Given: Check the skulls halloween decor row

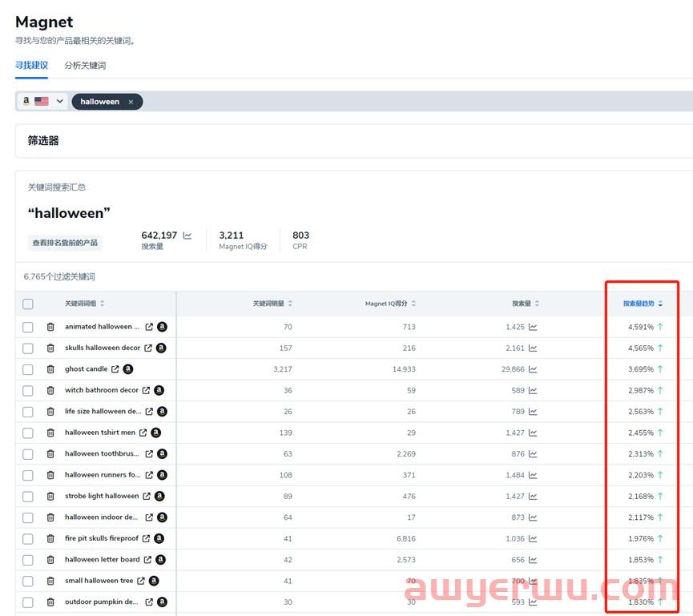Looking at the screenshot, I should click(x=28, y=348).
